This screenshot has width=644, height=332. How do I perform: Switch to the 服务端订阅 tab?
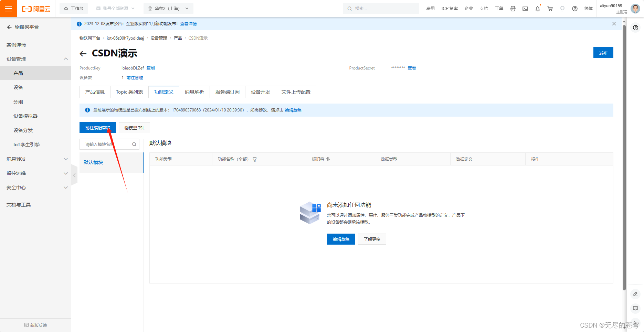point(228,92)
